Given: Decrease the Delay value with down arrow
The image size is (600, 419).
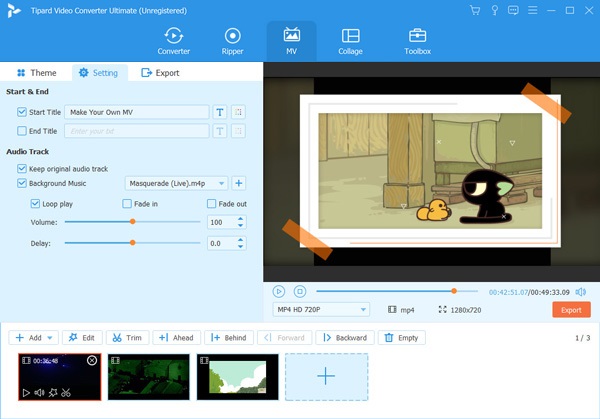Looking at the screenshot, I should pyautogui.click(x=240, y=246).
